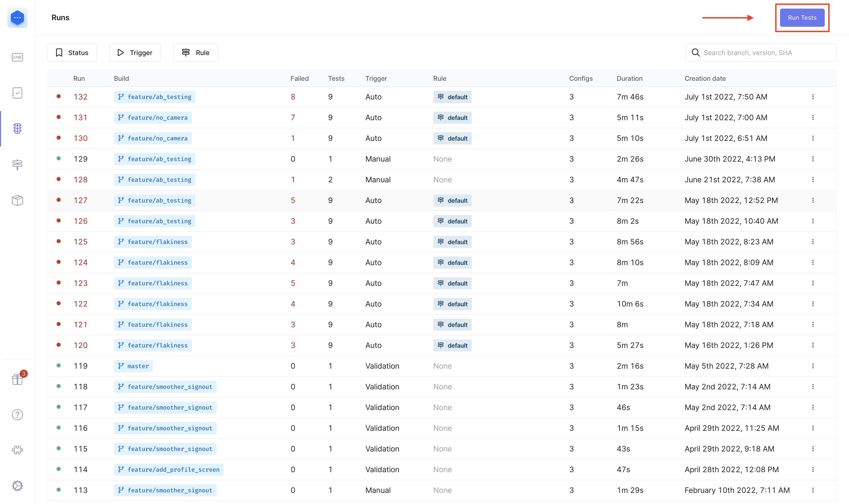Open the Live sidebar icon
Image resolution: width=849 pixels, height=504 pixels.
pyautogui.click(x=17, y=57)
